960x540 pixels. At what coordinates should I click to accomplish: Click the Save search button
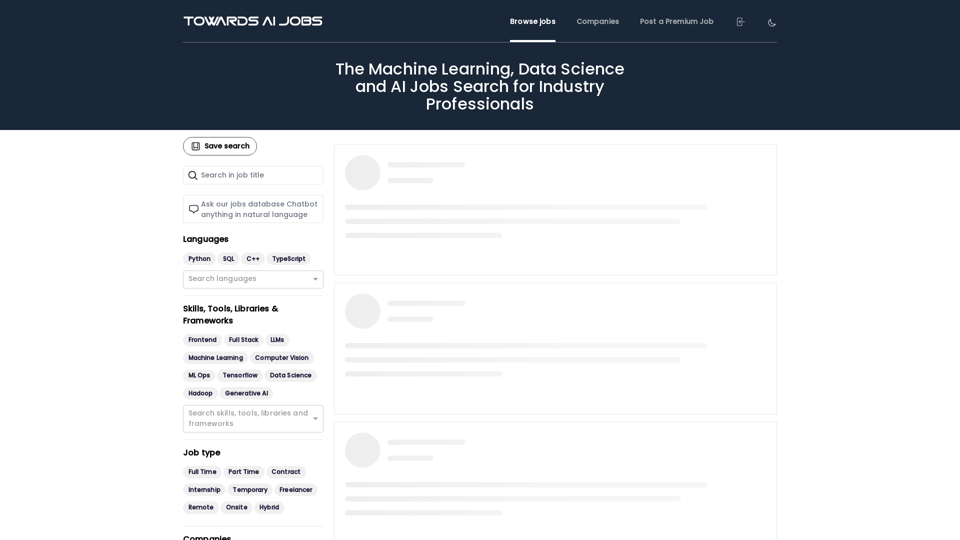[220, 146]
